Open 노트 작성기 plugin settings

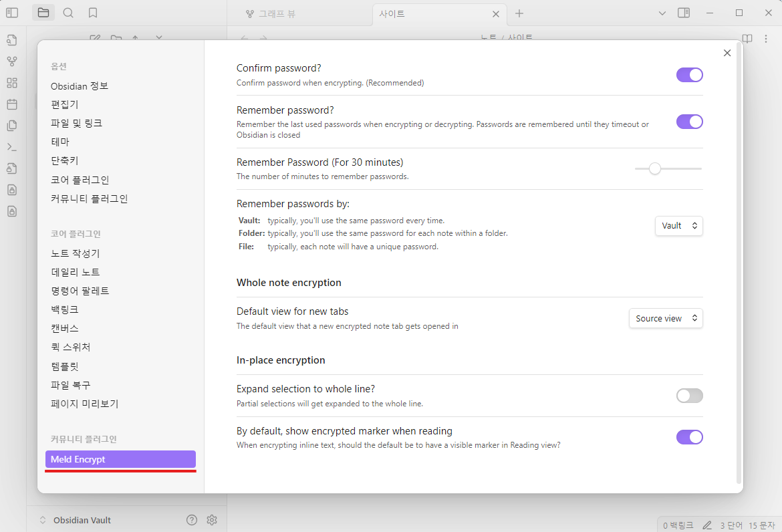coord(76,253)
